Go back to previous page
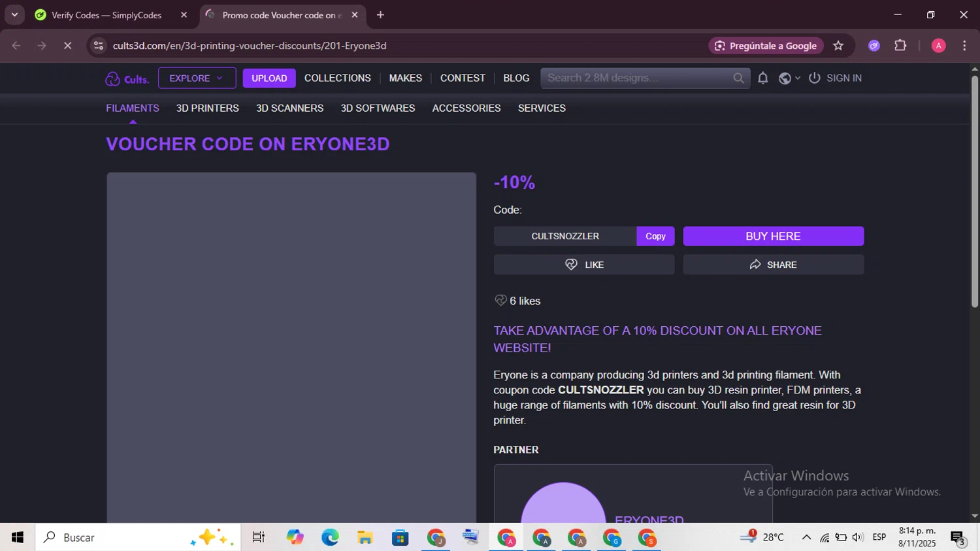Screen dimensions: 980x551 tap(16, 46)
